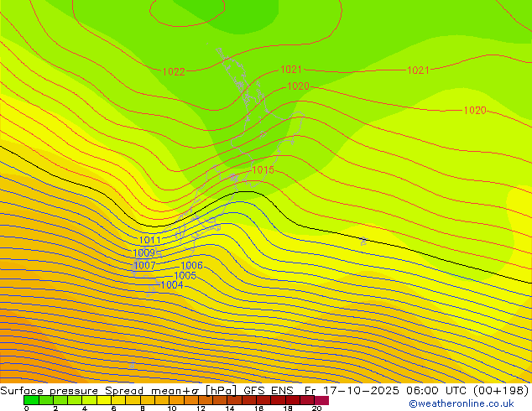Choose the 10–11 hPa orange legend swatch

coord(176,400)
